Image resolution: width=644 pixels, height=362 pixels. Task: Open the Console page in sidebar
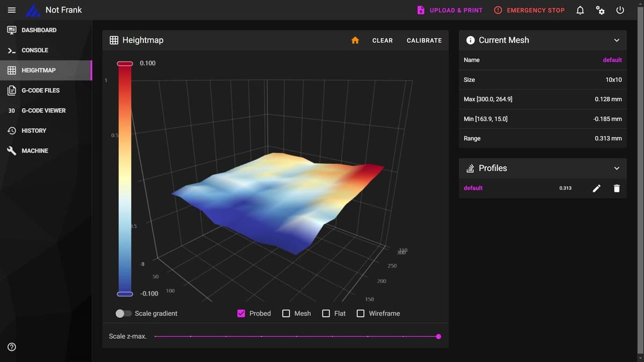pyautogui.click(x=35, y=50)
